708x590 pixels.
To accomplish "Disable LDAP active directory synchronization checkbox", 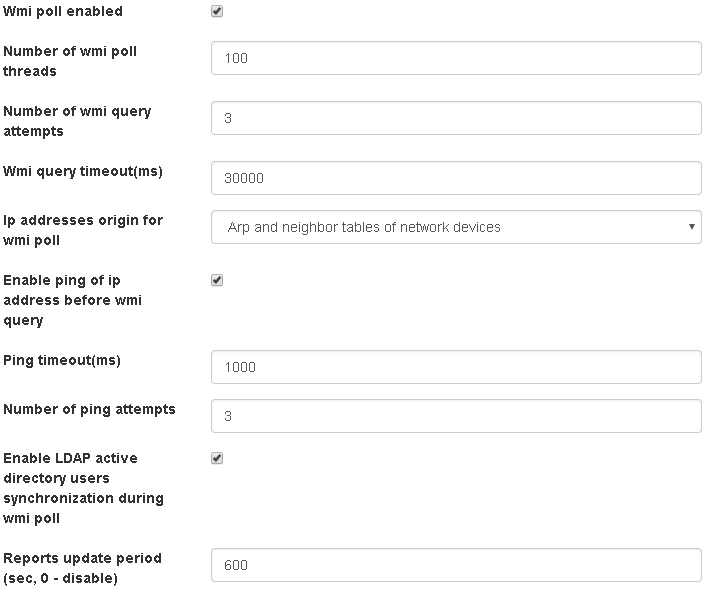I will (x=217, y=459).
